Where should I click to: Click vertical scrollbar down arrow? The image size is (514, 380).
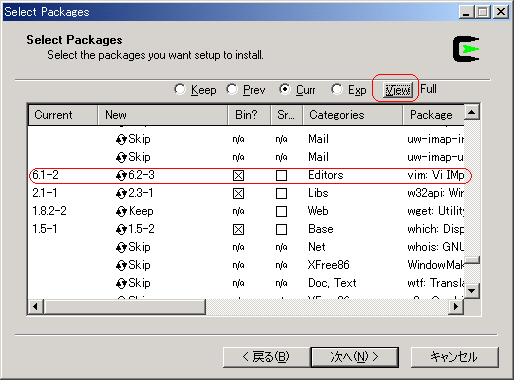[x=472, y=291]
